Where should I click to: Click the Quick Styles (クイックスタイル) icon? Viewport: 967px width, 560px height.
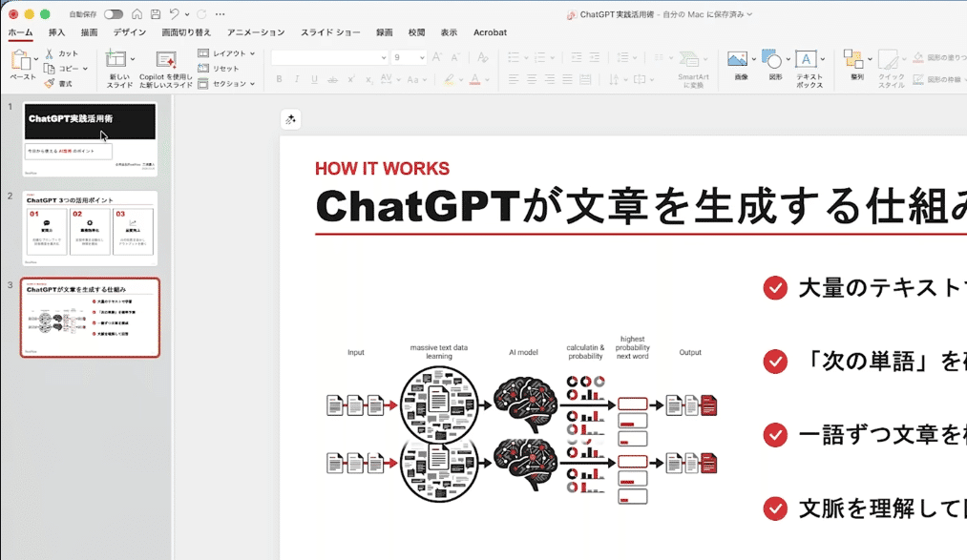(888, 60)
